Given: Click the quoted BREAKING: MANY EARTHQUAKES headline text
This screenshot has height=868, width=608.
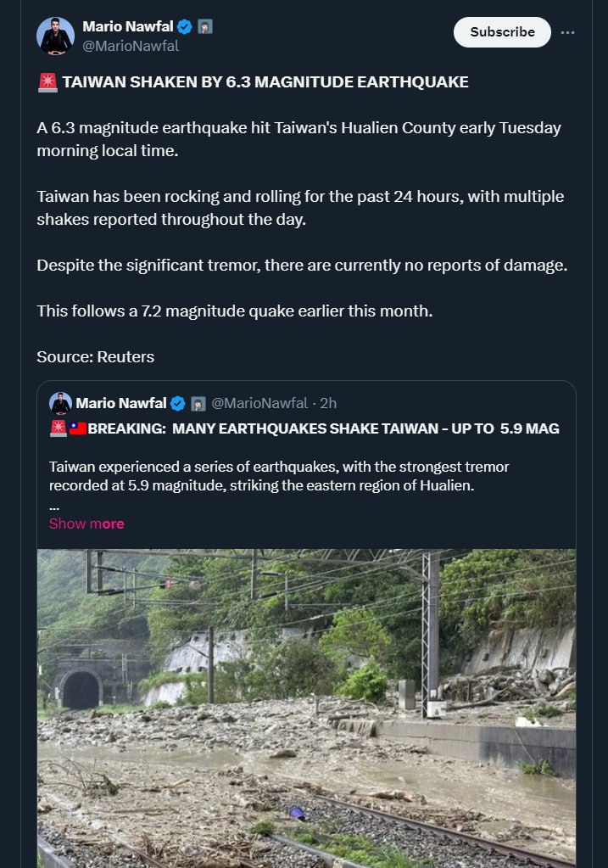Looking at the screenshot, I should coord(323,428).
